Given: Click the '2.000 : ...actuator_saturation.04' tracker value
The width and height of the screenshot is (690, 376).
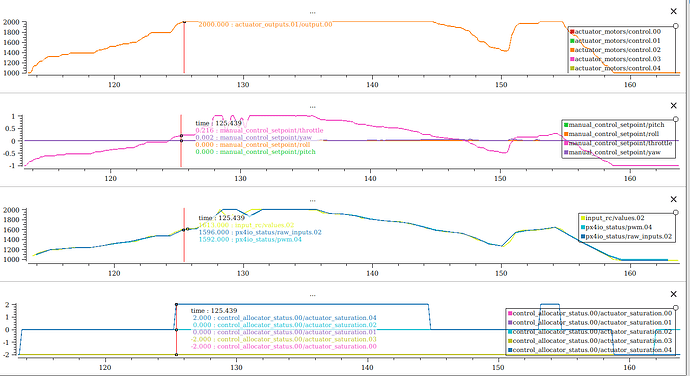Looking at the screenshot, I should [284, 318].
